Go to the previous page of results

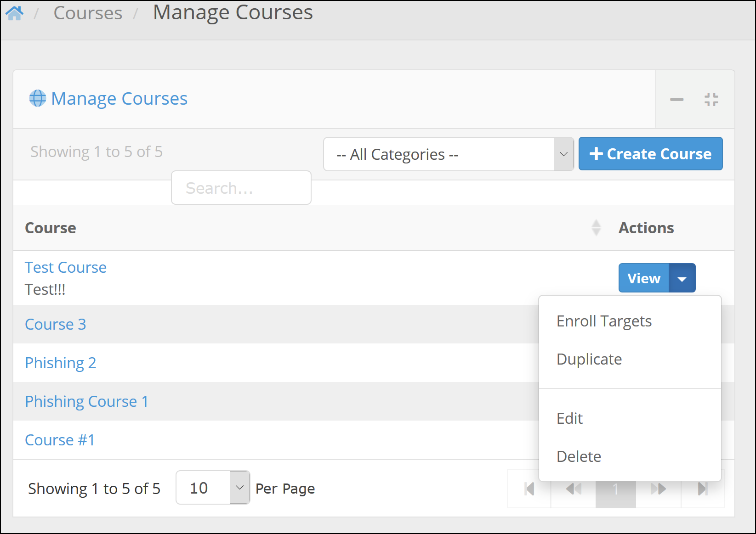(574, 489)
